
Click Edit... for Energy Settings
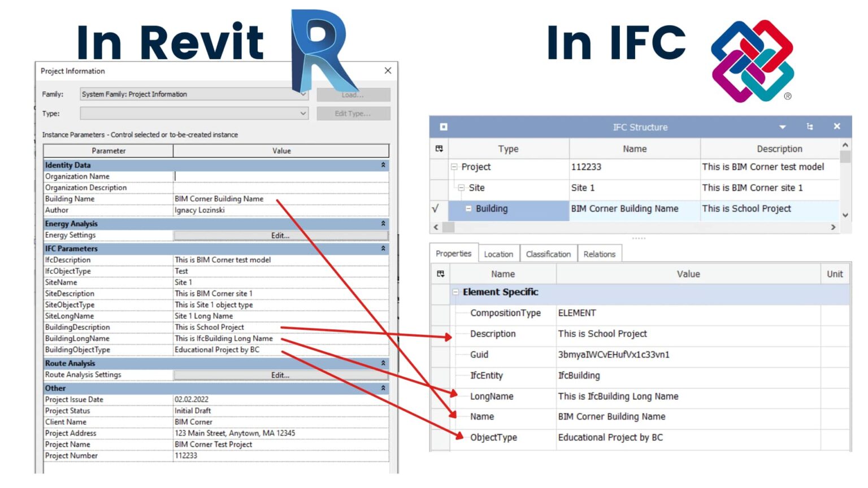coord(280,236)
